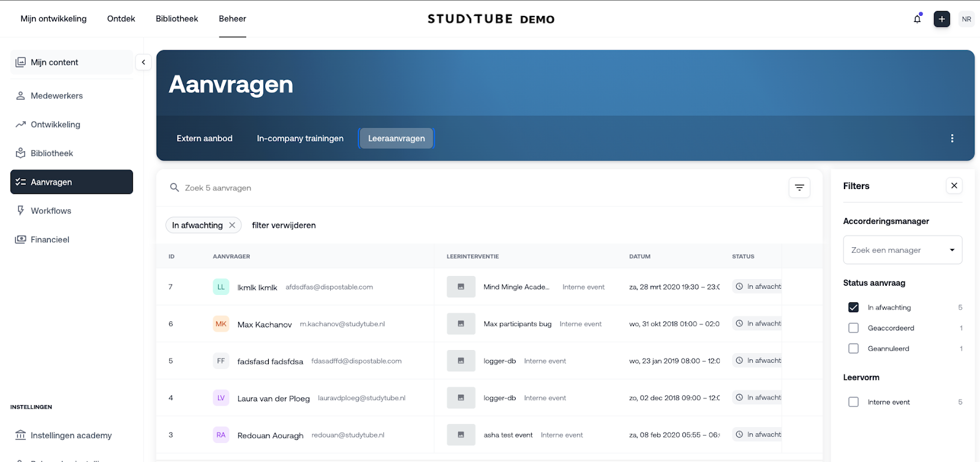Go to Medewerkers in sidebar

point(72,95)
